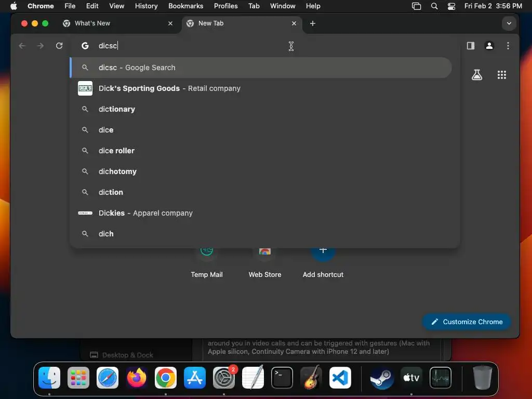Image resolution: width=532 pixels, height=399 pixels.
Task: Expand the tab search dropdown arrow
Action: coord(509,23)
